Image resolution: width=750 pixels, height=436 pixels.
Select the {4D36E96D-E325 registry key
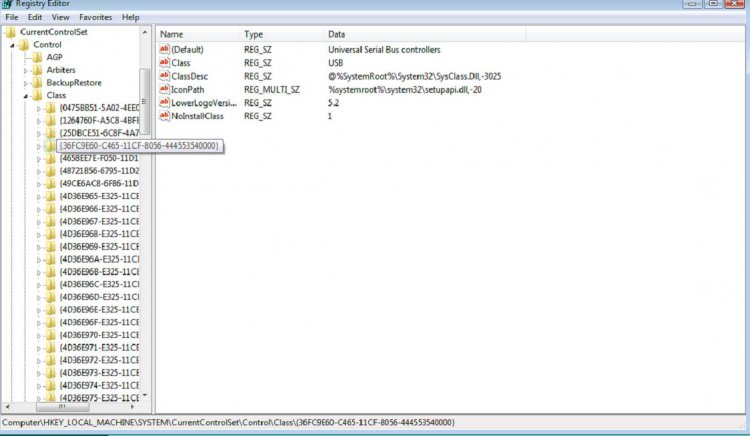(99, 297)
